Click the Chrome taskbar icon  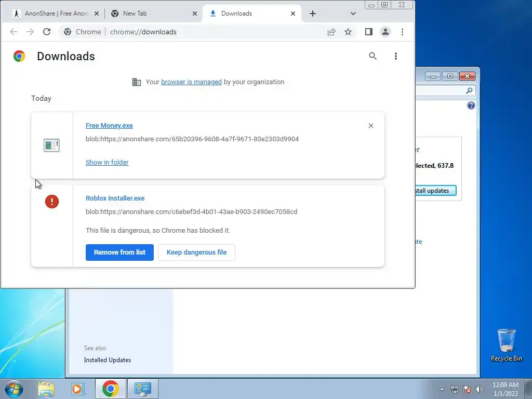pos(110,389)
